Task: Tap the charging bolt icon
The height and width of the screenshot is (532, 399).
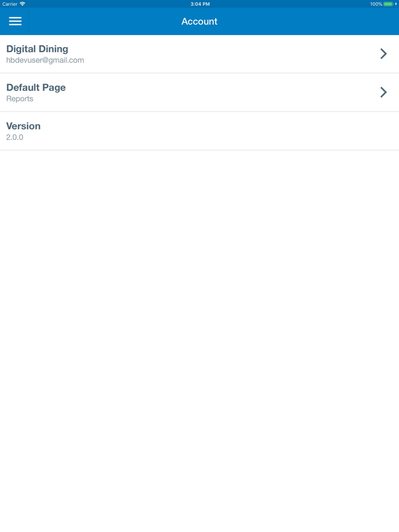Action: pos(396,4)
